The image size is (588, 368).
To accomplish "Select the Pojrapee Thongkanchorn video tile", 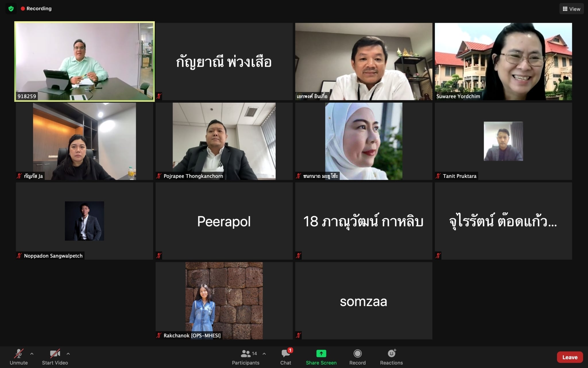I will tap(224, 141).
